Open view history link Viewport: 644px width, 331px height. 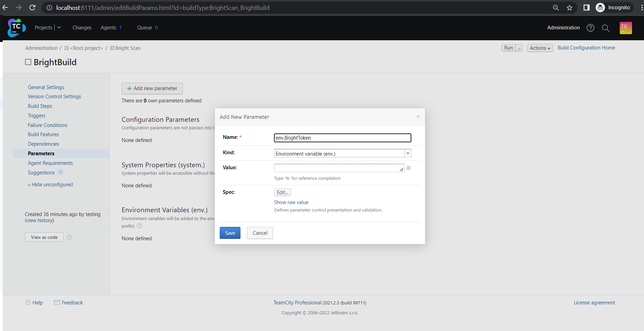[39, 220]
